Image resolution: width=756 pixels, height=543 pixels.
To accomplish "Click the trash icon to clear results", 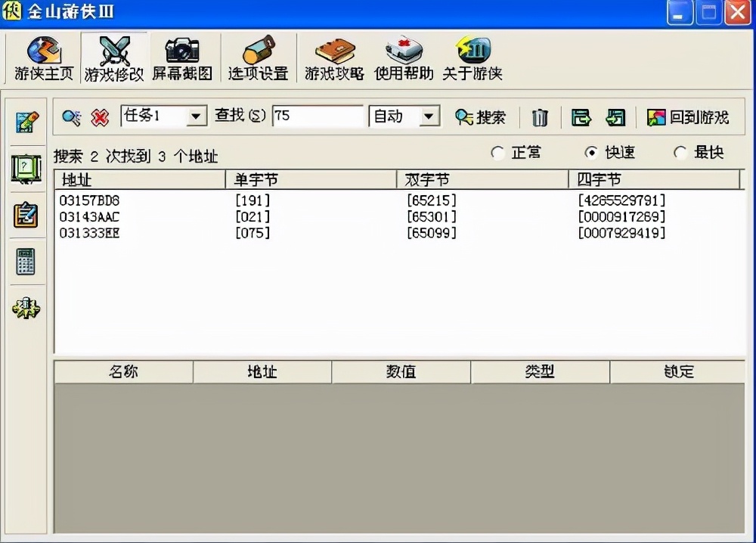I will 541,117.
